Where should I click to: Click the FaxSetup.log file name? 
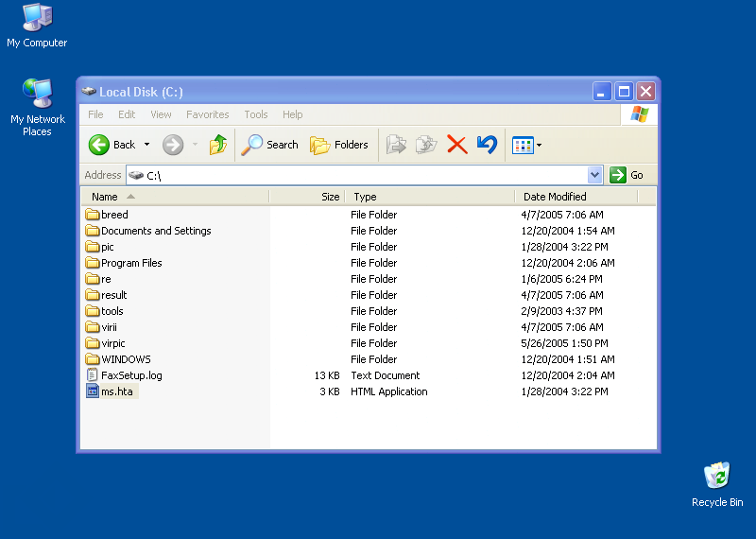click(x=131, y=375)
